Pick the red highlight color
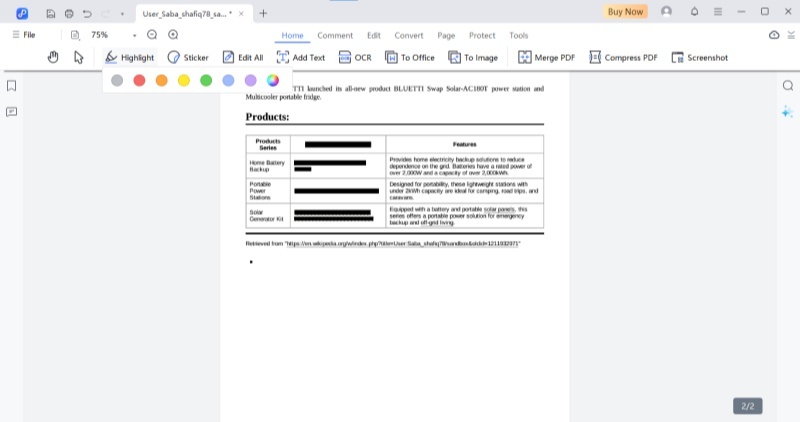The height and width of the screenshot is (422, 800). click(139, 80)
